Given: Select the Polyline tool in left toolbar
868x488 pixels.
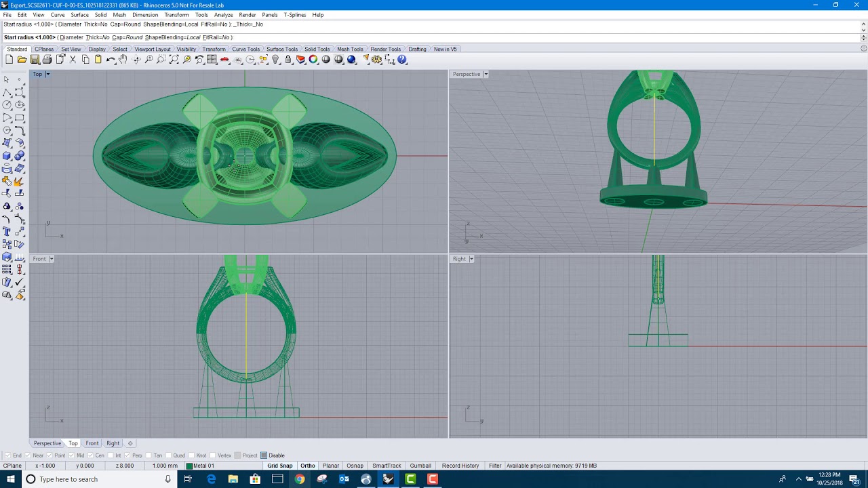Looking at the screenshot, I should click(x=7, y=92).
